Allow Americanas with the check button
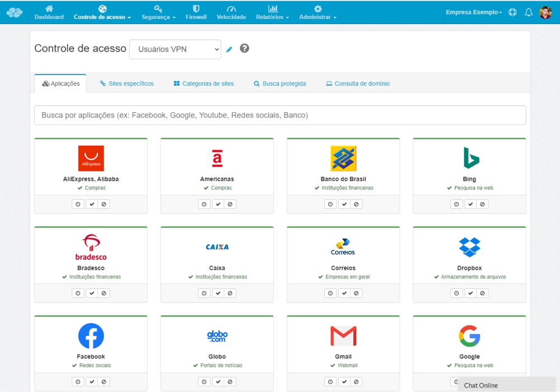Screen dimensions: 560x392 pyautogui.click(x=218, y=204)
